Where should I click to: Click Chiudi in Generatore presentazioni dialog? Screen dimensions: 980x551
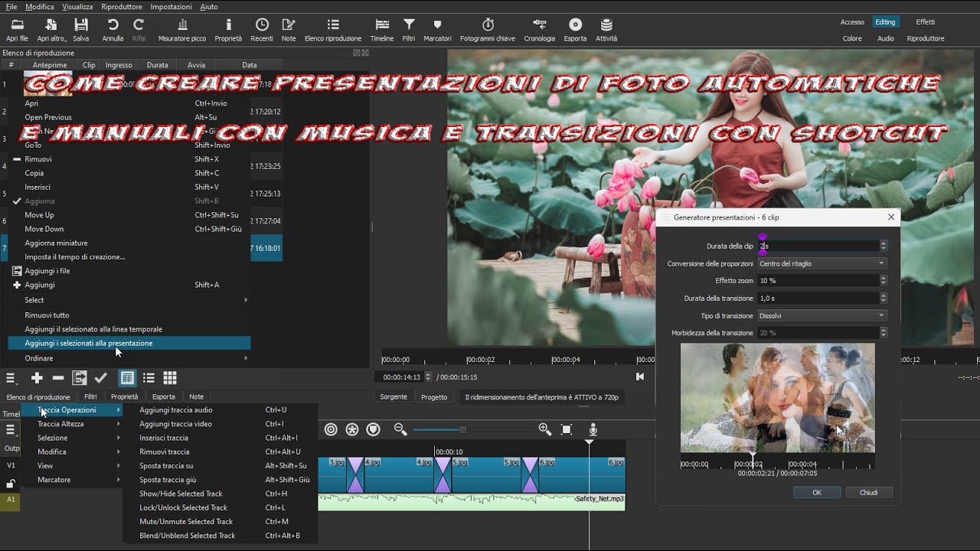(x=868, y=493)
